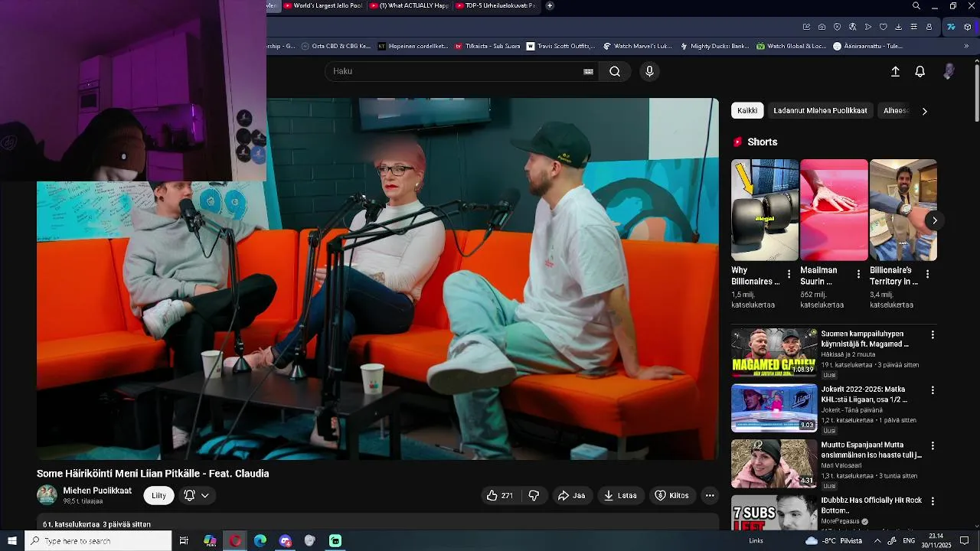The height and width of the screenshot is (551, 980).
Task: Open a new browser tab with plus
Action: [x=549, y=5]
